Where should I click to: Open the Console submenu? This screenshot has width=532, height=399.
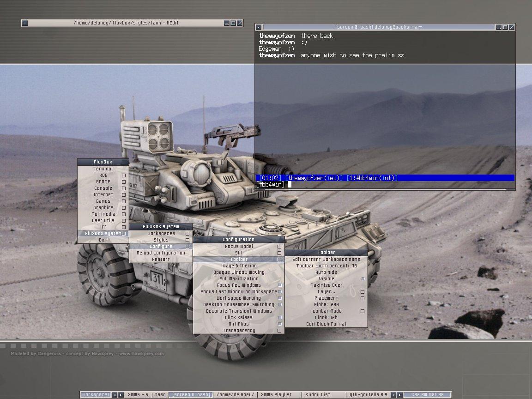click(103, 188)
